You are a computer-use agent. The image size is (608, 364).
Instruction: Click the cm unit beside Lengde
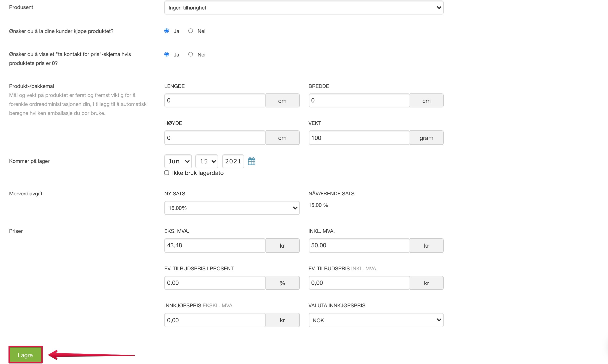(282, 101)
